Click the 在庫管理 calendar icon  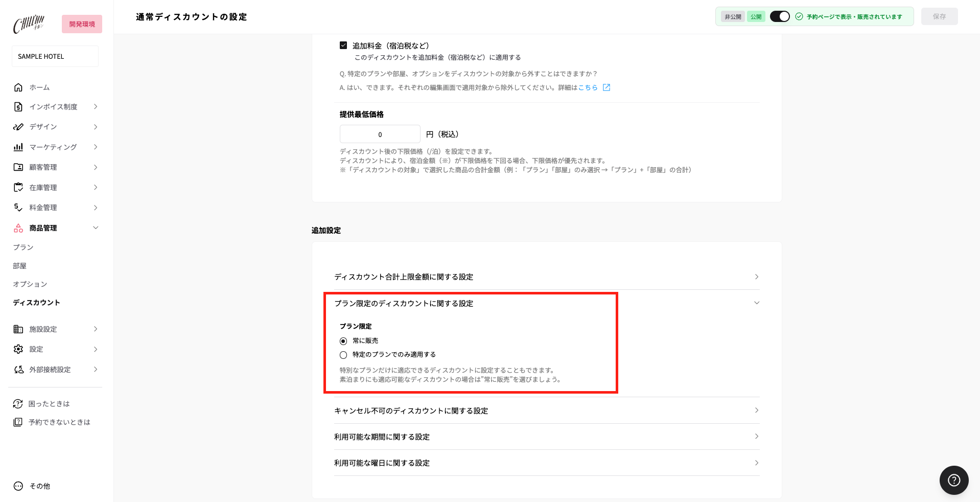click(18, 188)
